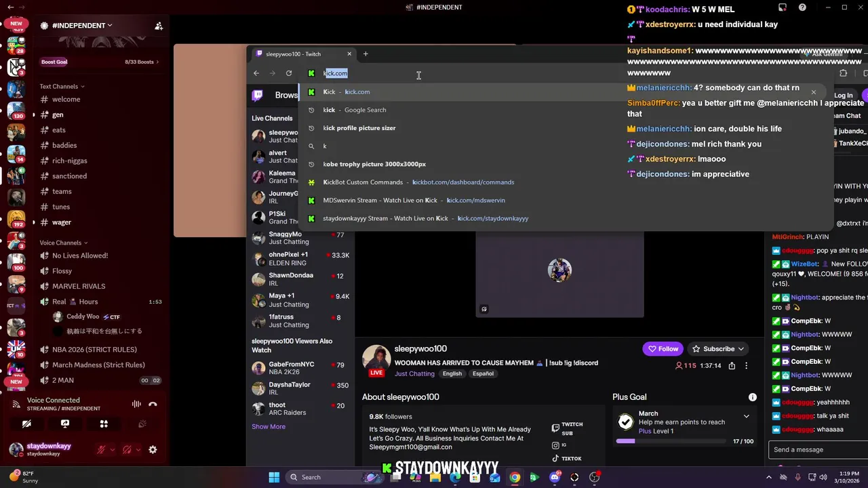Click Just Chatting category link
The height and width of the screenshot is (488, 868).
414,373
